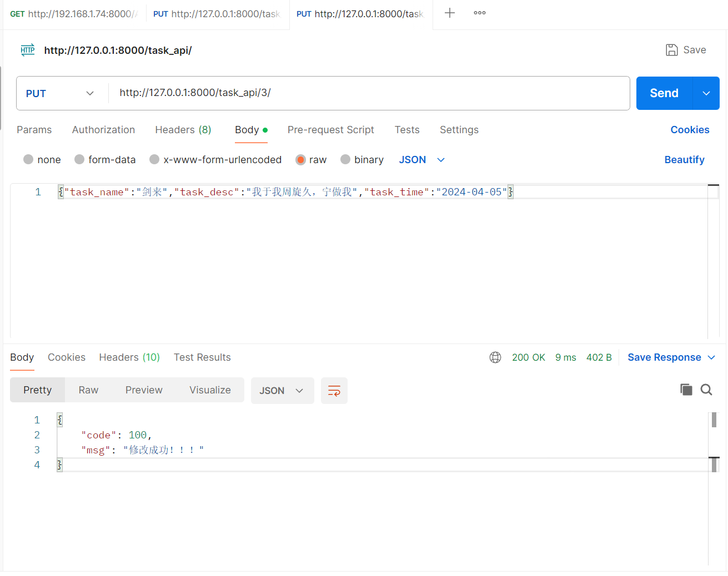Show the response Body tab

[22, 357]
